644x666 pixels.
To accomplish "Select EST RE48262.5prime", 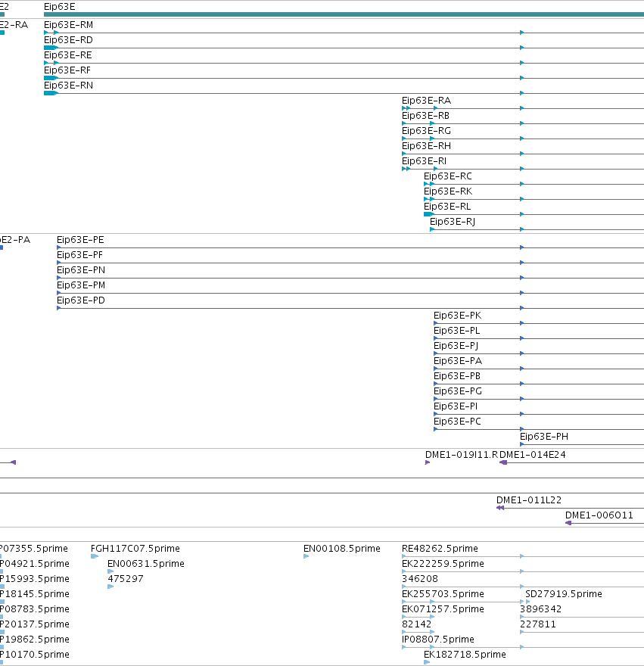I will coord(440,549).
